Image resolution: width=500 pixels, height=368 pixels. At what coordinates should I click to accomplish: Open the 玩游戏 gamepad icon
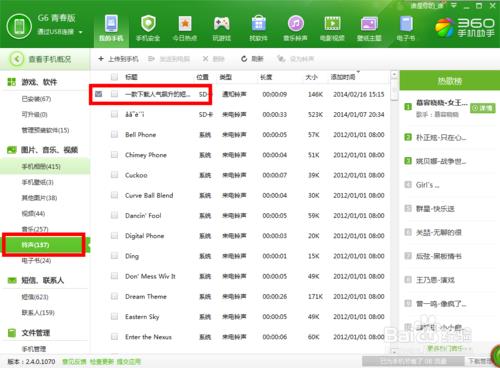(222, 23)
